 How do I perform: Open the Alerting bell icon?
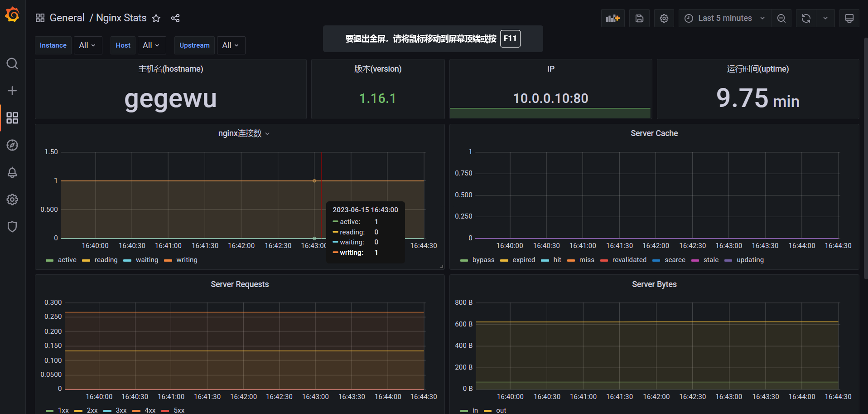(12, 172)
